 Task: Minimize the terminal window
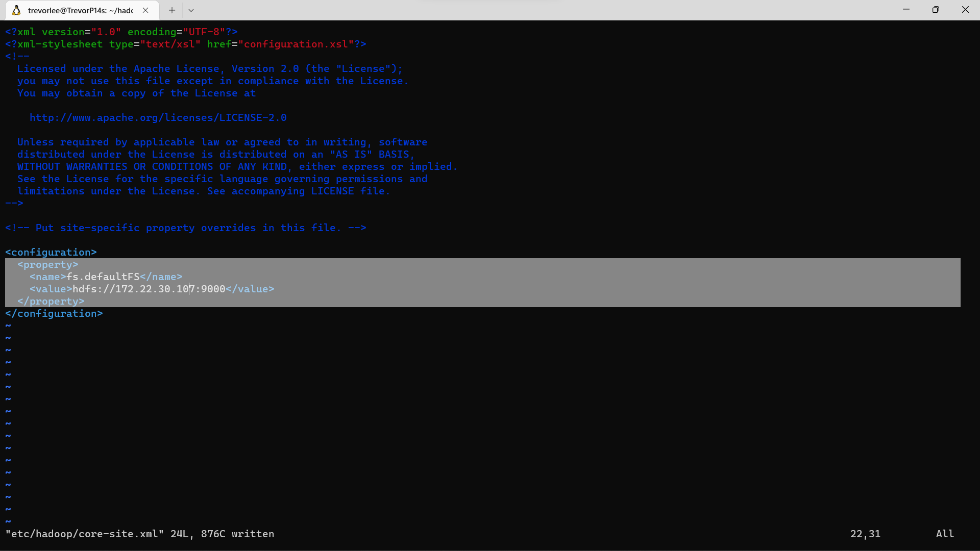point(906,9)
